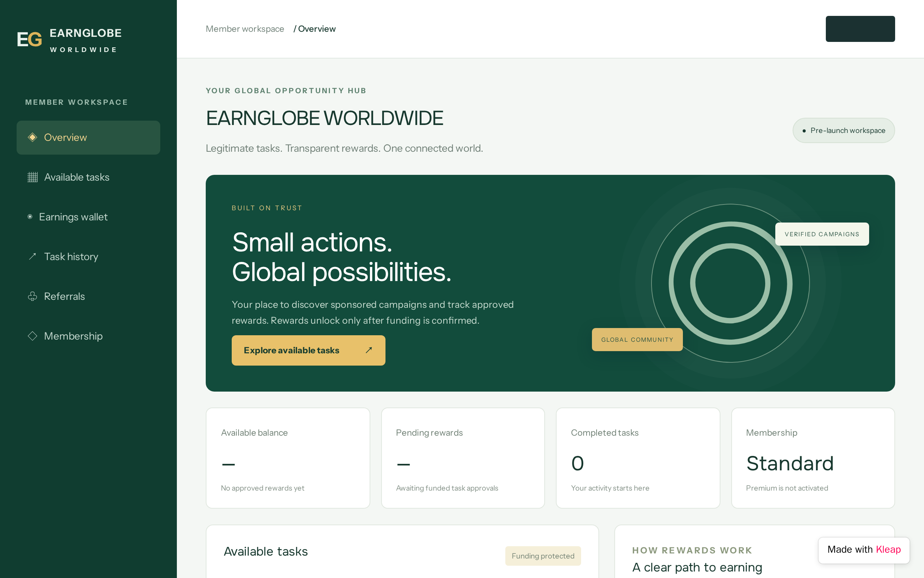Click the 'A clear path to earning' heading
Viewport: 924px width, 578px height.
pos(697,567)
